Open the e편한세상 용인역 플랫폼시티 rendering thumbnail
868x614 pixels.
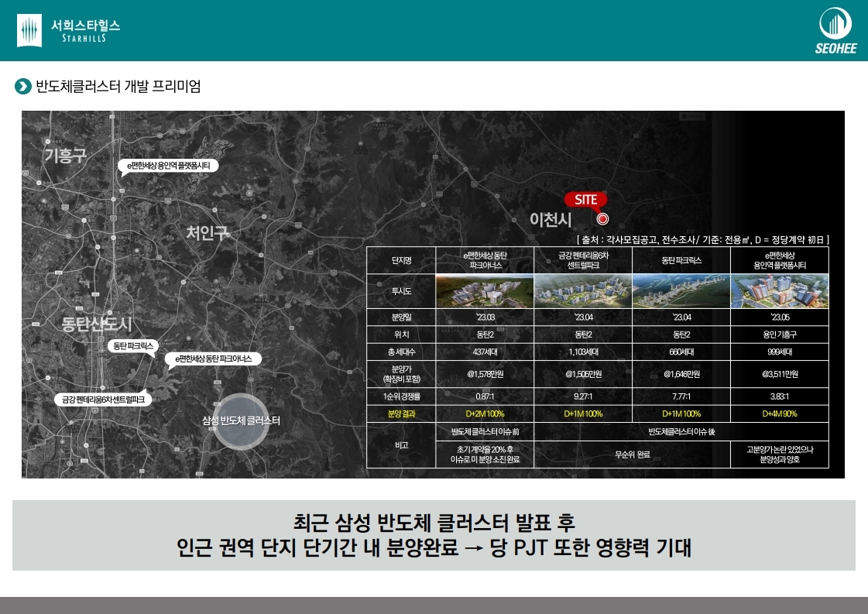point(780,291)
